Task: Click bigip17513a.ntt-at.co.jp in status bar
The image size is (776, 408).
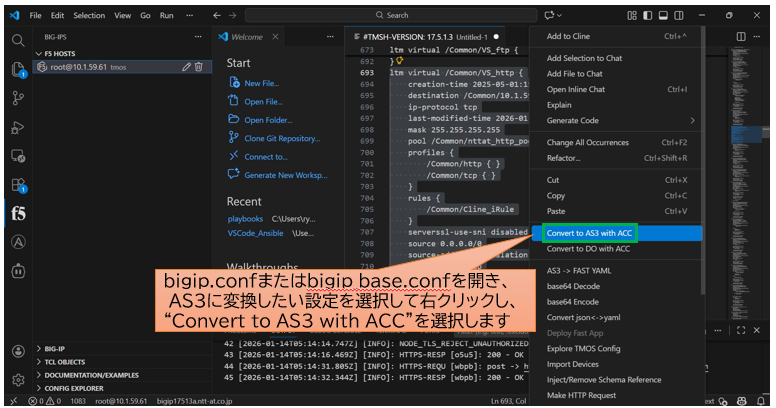Action: 194,401
